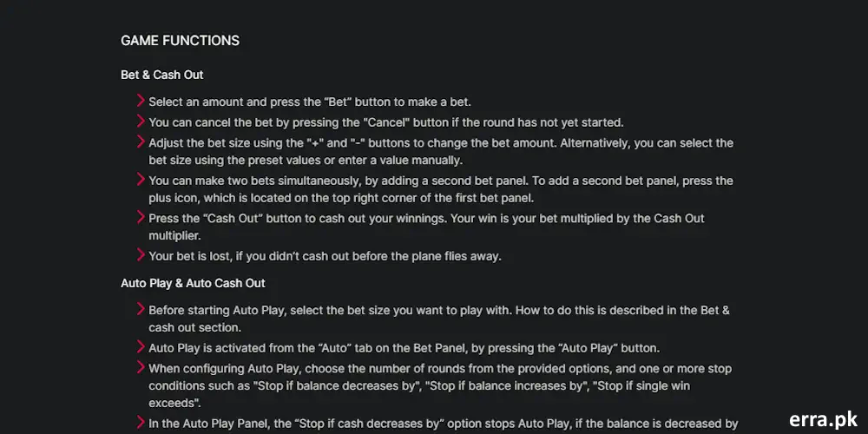Select the "Auto Play & Auto Cash Out" heading

tap(193, 283)
